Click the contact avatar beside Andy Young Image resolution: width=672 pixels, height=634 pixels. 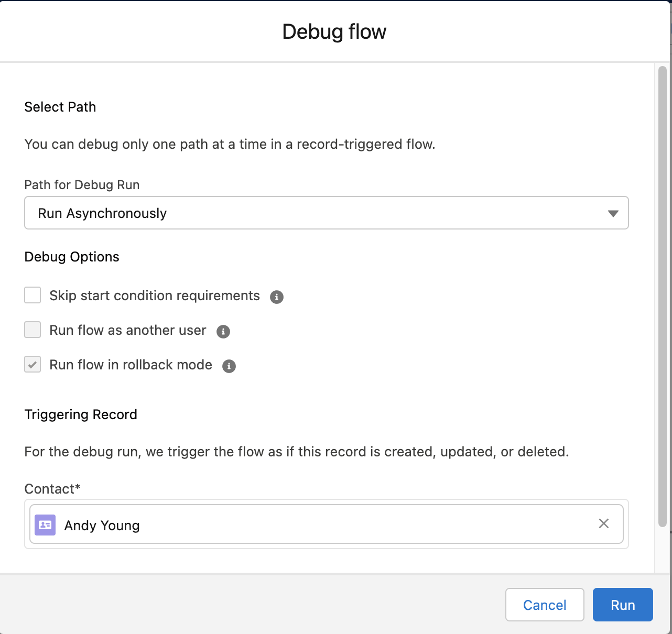tap(45, 524)
